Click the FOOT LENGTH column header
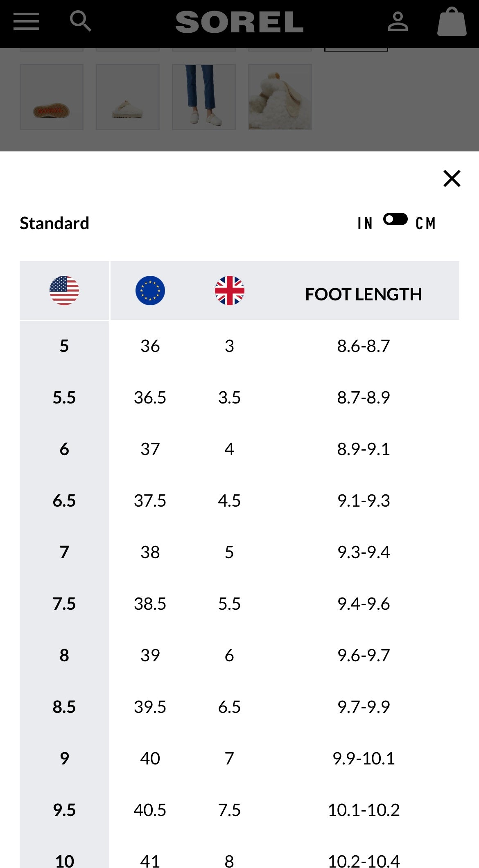The width and height of the screenshot is (479, 868). (363, 294)
